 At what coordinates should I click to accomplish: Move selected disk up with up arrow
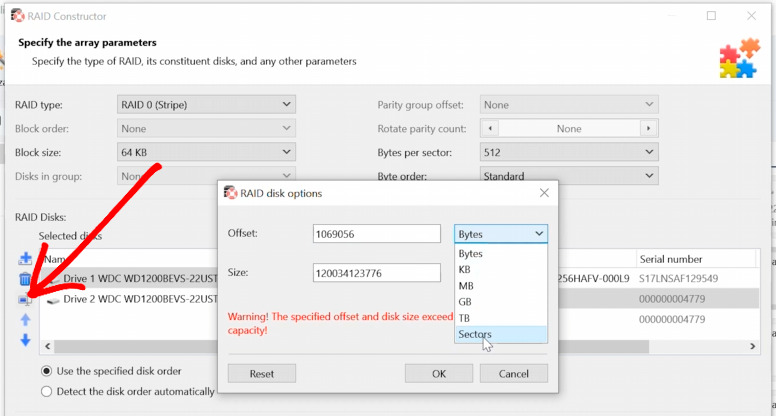click(x=25, y=320)
